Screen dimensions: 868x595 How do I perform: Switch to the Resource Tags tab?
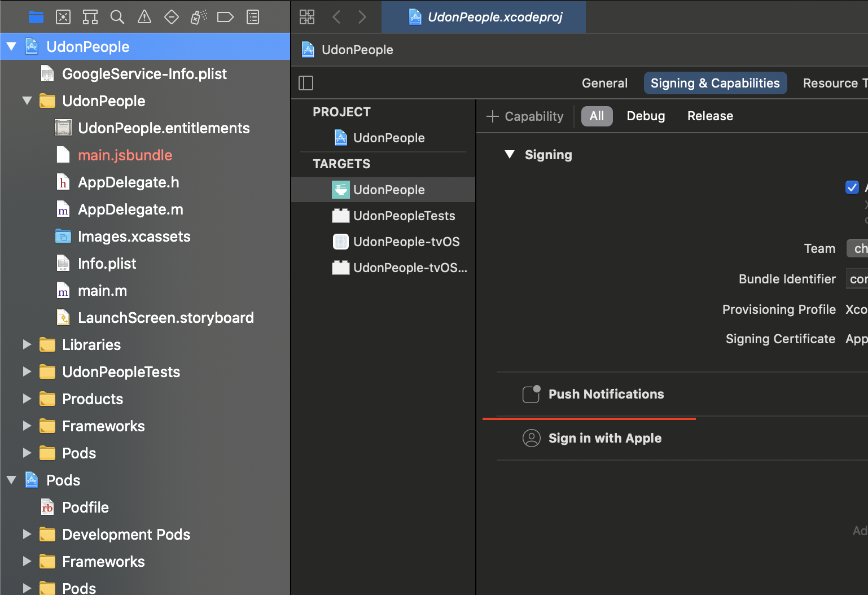click(x=834, y=83)
